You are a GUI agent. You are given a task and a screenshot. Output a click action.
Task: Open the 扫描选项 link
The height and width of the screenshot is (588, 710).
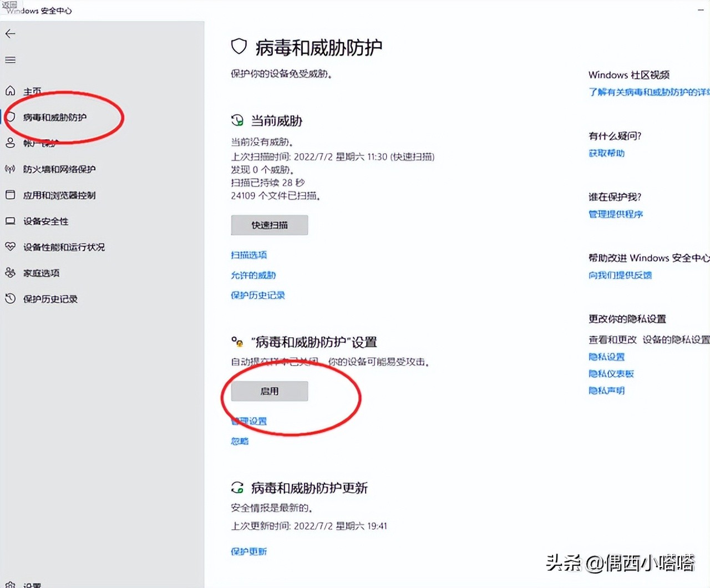click(248, 255)
